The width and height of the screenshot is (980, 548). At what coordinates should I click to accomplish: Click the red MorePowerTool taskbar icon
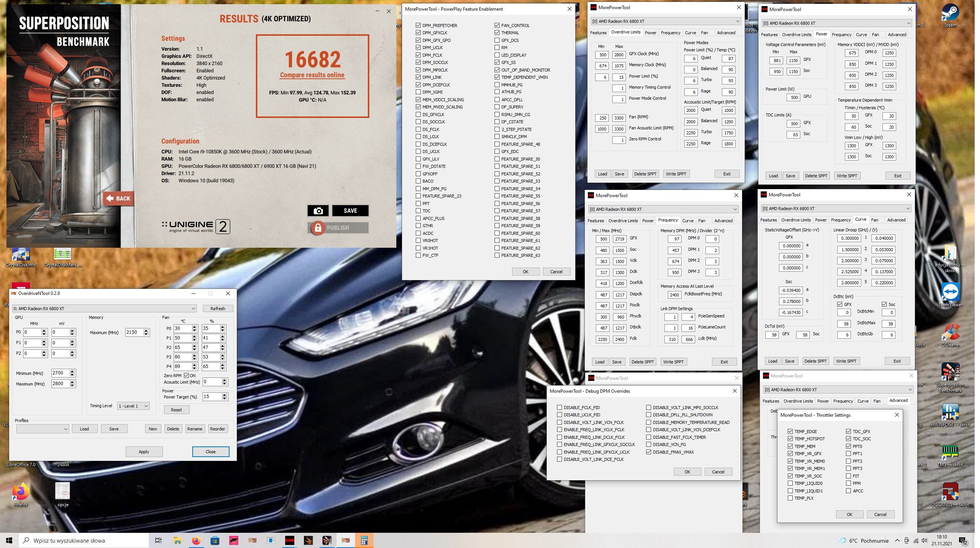click(x=290, y=540)
